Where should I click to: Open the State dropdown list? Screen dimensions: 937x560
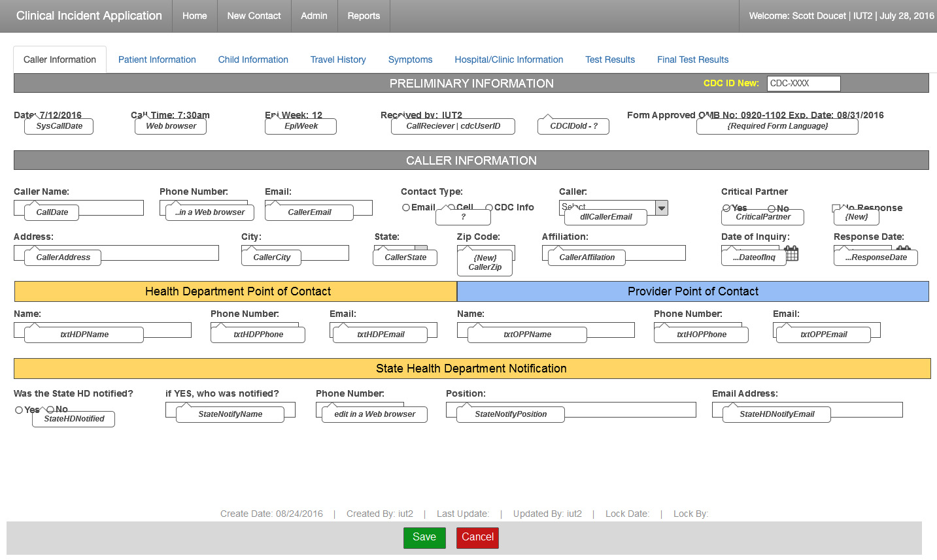pos(421,249)
